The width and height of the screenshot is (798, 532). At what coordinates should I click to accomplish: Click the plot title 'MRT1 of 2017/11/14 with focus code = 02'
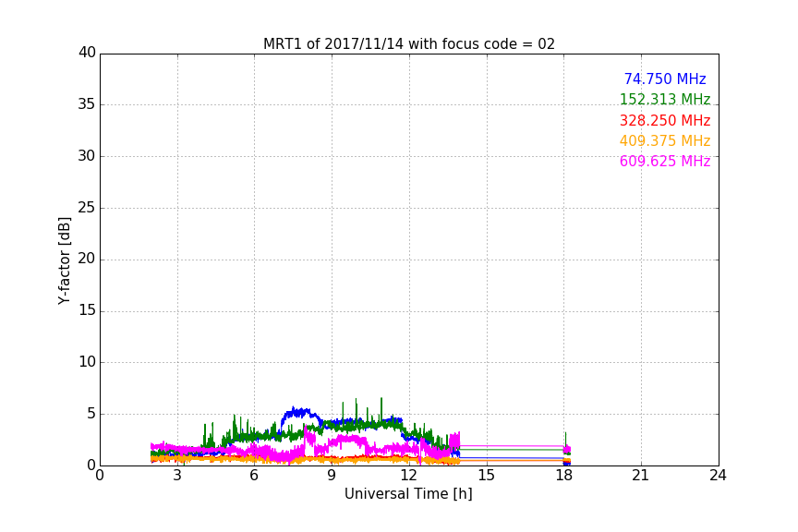[x=408, y=44]
